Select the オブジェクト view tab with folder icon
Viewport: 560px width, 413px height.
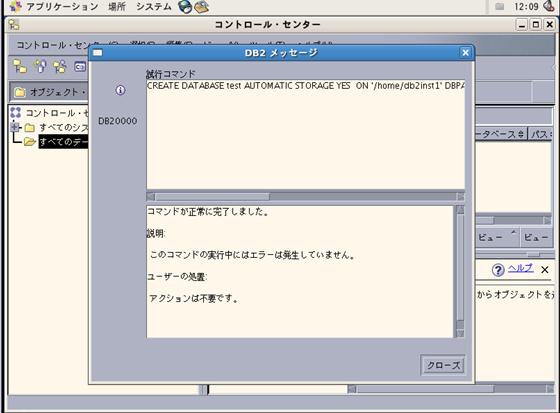click(x=49, y=92)
